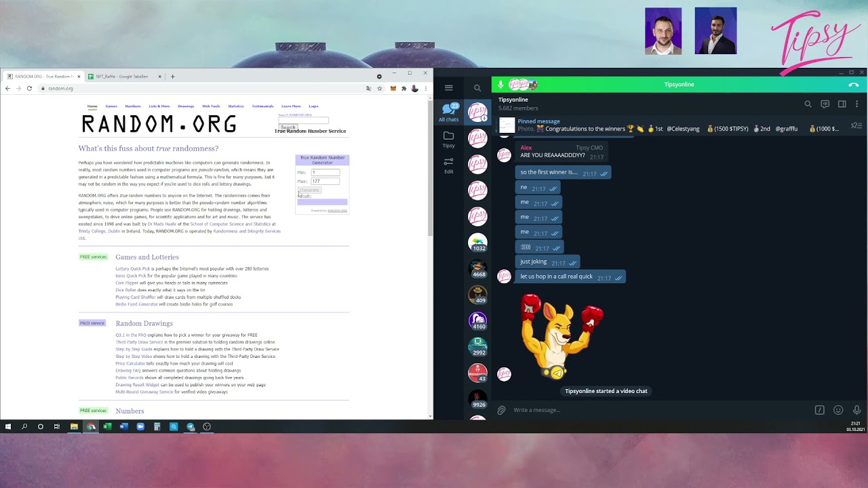The height and width of the screenshot is (488, 868).
Task: Click the Telegram chat list search icon
Action: click(477, 88)
